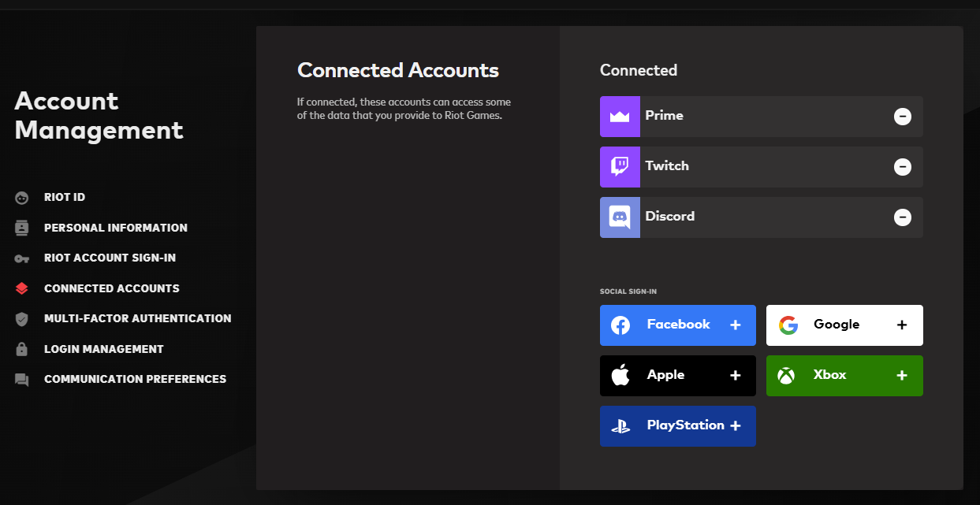Viewport: 980px width, 505px height.
Task: Click the key icon for Riot Account Sign-In
Action: (x=22, y=258)
